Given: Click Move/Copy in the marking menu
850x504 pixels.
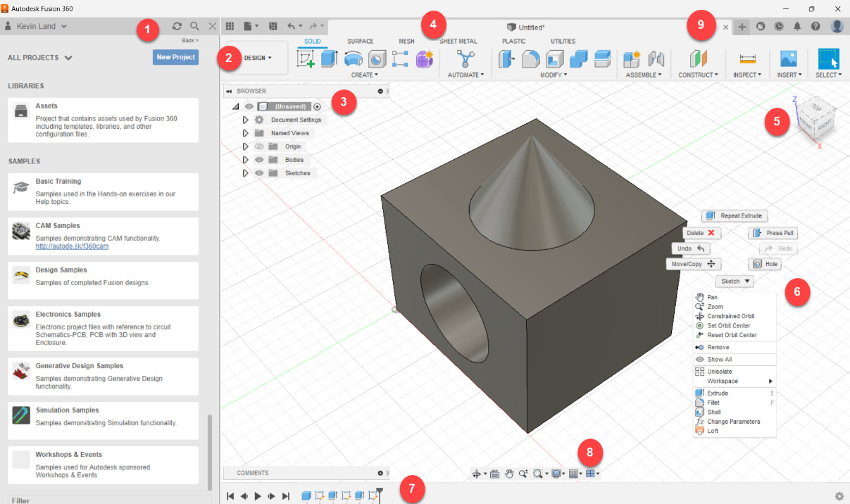Looking at the screenshot, I should (x=694, y=264).
